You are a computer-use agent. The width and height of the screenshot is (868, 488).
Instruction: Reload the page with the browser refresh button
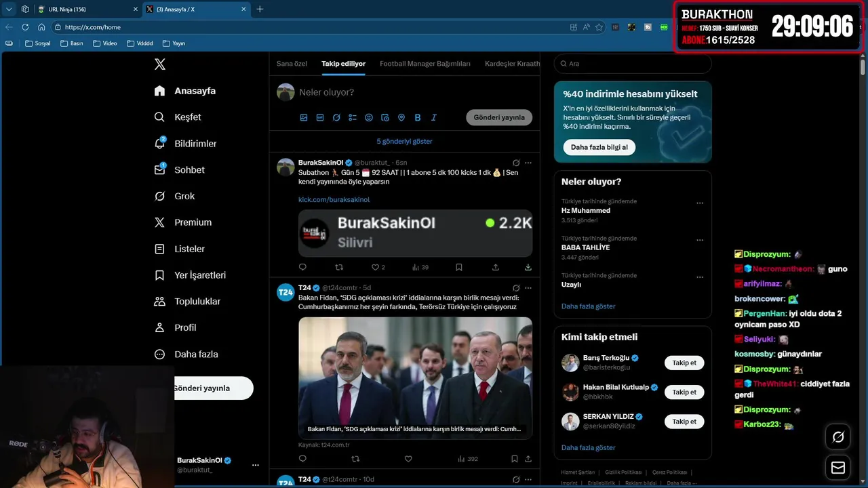point(25,27)
